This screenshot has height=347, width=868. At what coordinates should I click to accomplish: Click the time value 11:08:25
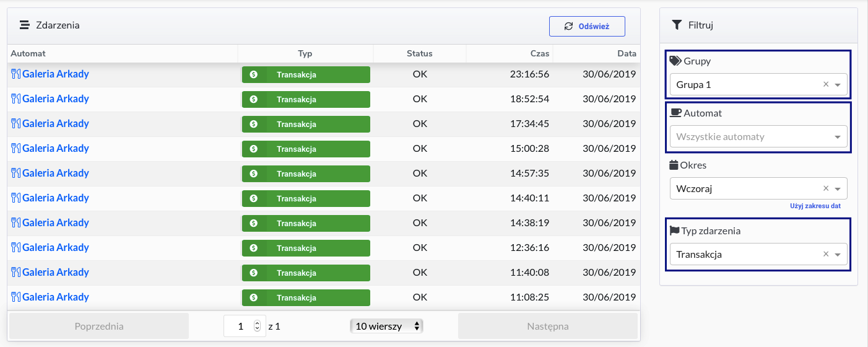pyautogui.click(x=529, y=297)
